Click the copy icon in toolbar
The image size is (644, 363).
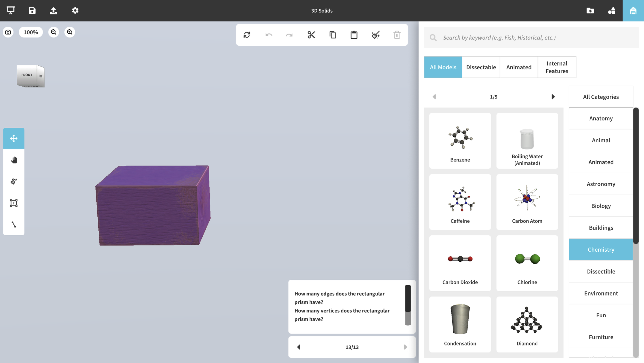(x=333, y=35)
